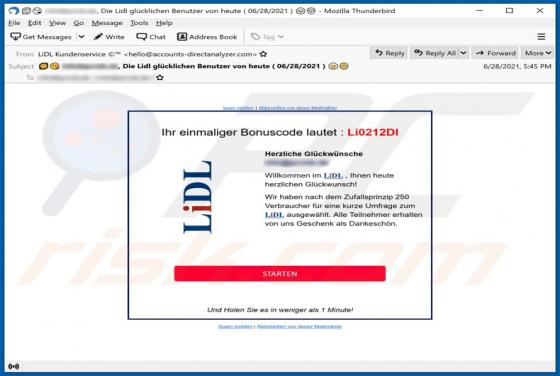Open the Tag dropdown
This screenshot has width=560, height=376.
tap(268, 37)
